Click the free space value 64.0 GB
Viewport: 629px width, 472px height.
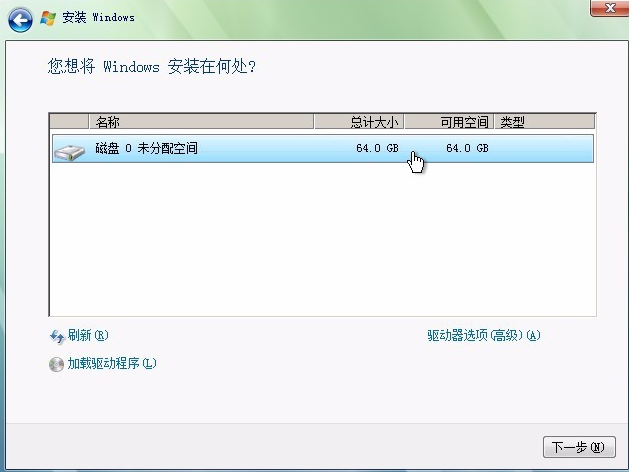click(x=467, y=148)
